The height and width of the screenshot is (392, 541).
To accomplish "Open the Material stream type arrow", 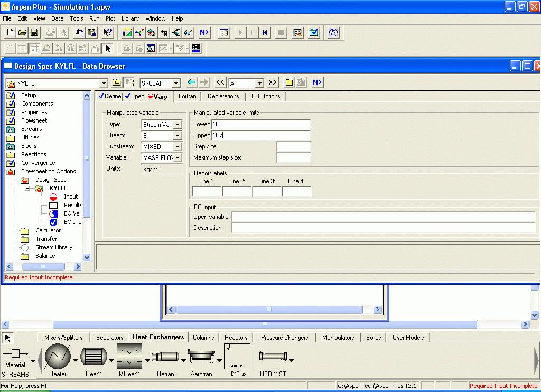I will [x=33, y=362].
